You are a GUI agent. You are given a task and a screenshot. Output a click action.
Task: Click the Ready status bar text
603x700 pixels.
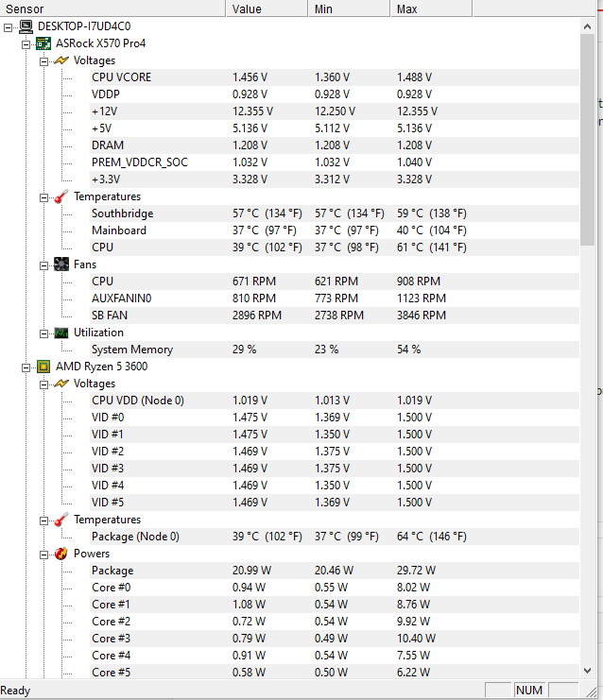[15, 691]
